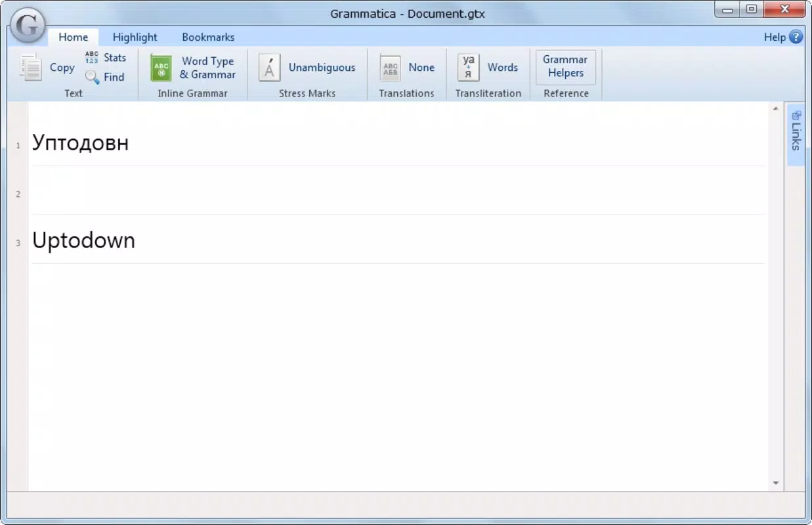The image size is (812, 525).
Task: Click the Find label
Action: point(114,77)
